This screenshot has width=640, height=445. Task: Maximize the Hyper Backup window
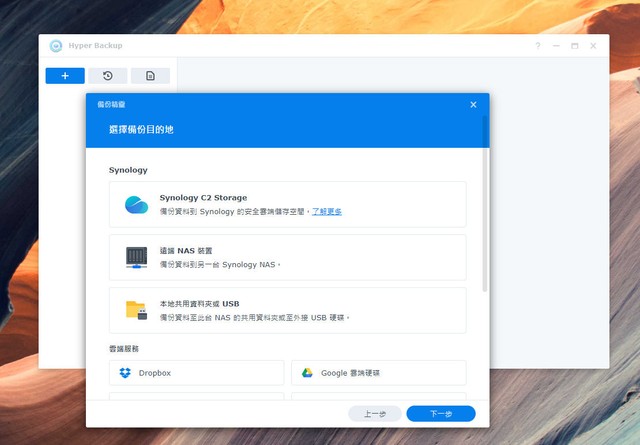coord(575,46)
